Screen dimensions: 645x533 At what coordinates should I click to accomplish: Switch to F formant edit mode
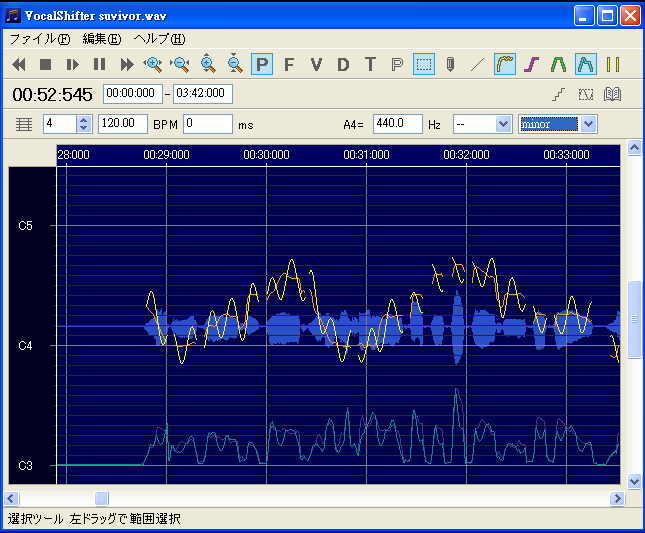[289, 65]
